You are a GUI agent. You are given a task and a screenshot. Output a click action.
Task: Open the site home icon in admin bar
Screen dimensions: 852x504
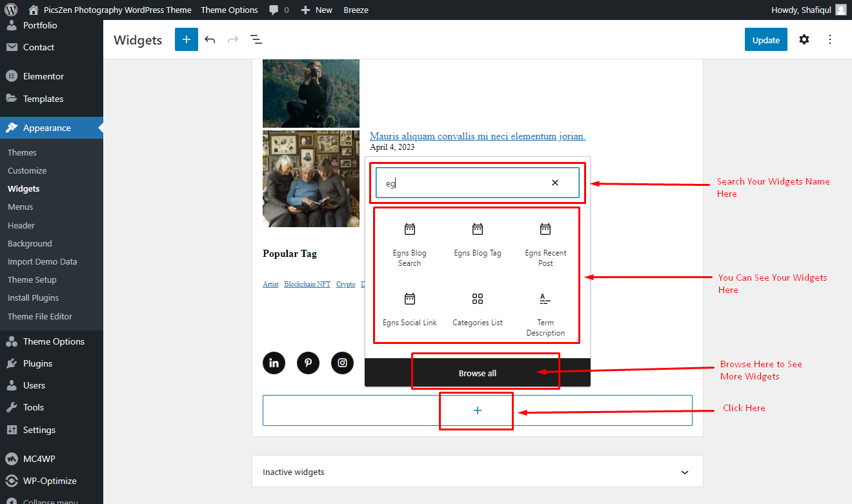pyautogui.click(x=34, y=10)
